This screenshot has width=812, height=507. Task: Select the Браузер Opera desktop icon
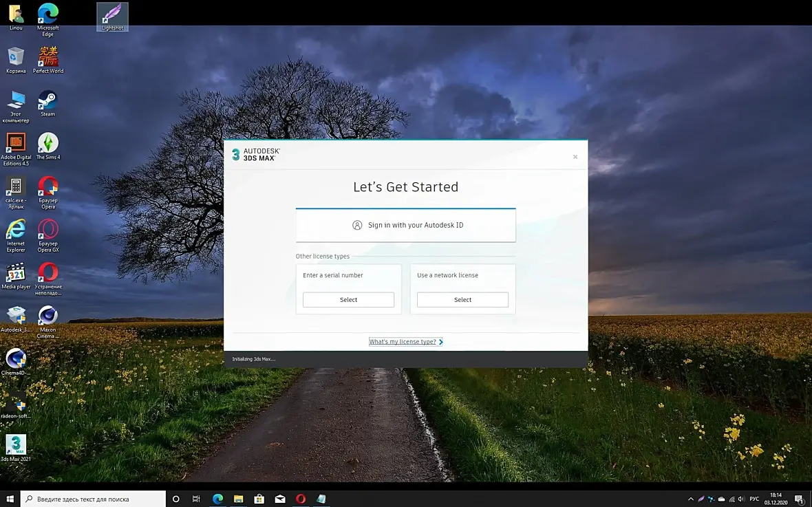(x=47, y=192)
